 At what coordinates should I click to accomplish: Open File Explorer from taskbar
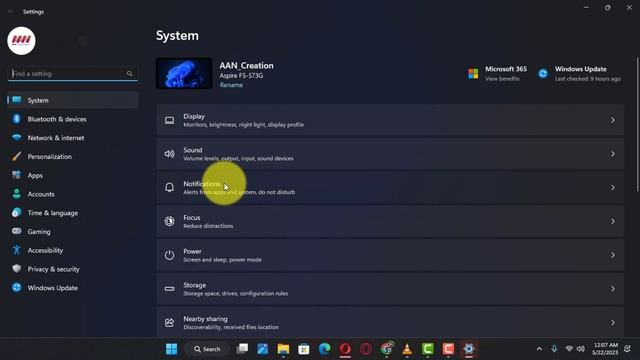point(283,349)
